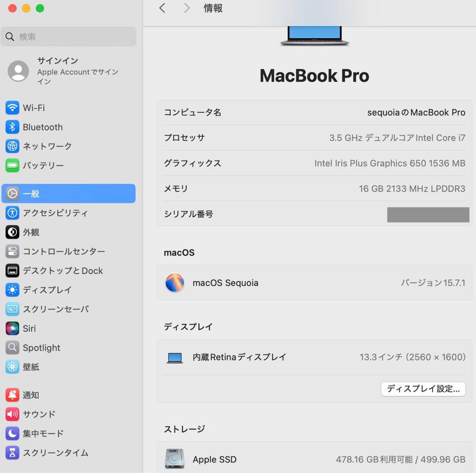Select the 壁紙 (Wallpaper) icon
This screenshot has width=476, height=473.
(12, 367)
